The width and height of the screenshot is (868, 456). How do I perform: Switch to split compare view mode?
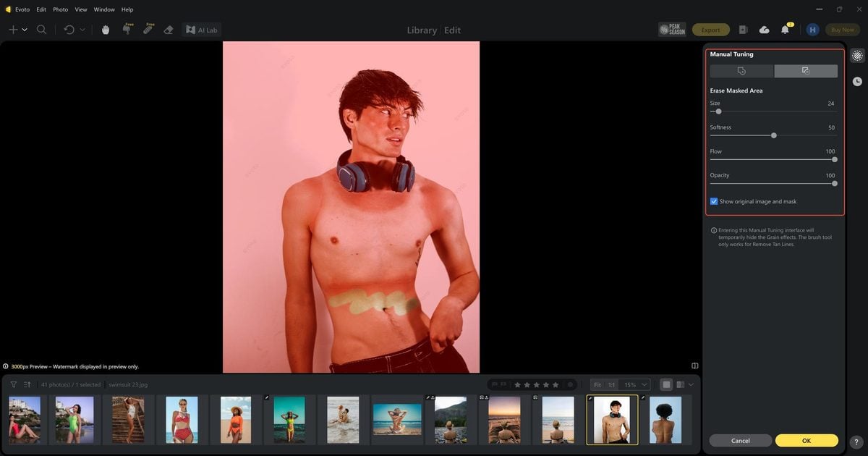(x=680, y=384)
